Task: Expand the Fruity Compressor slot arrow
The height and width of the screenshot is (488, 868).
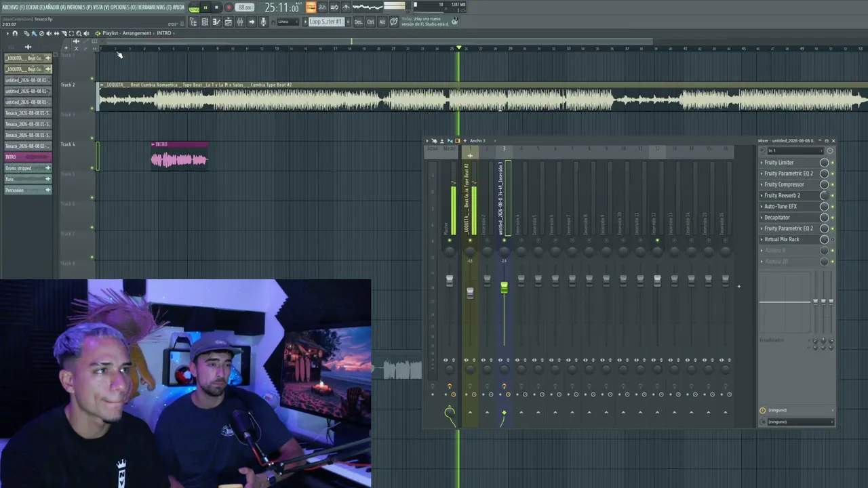Action: [x=762, y=184]
